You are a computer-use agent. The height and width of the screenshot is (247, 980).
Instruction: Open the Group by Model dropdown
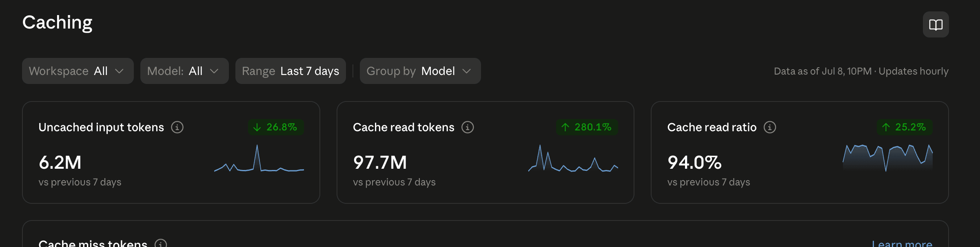coord(420,71)
